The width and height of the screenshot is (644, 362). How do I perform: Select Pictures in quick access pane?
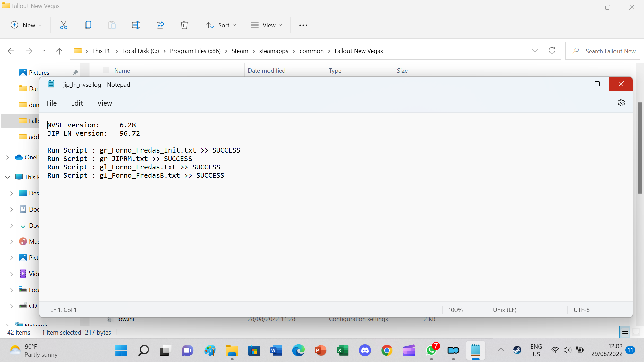[39, 73]
